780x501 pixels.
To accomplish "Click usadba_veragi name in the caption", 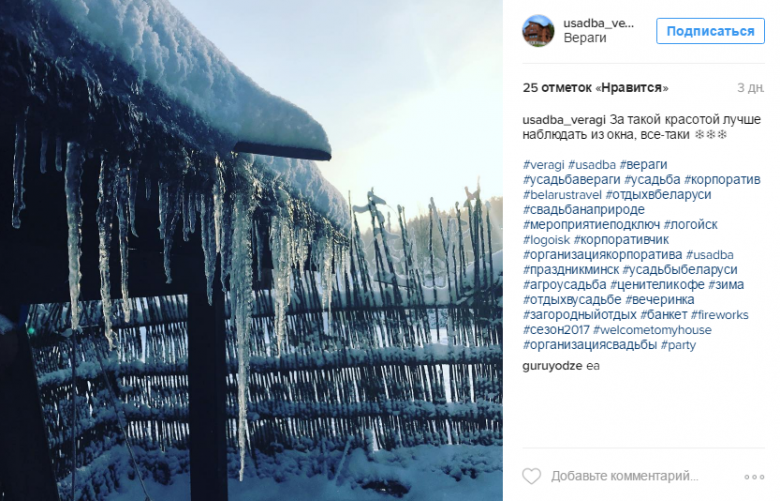I will pyautogui.click(x=564, y=119).
